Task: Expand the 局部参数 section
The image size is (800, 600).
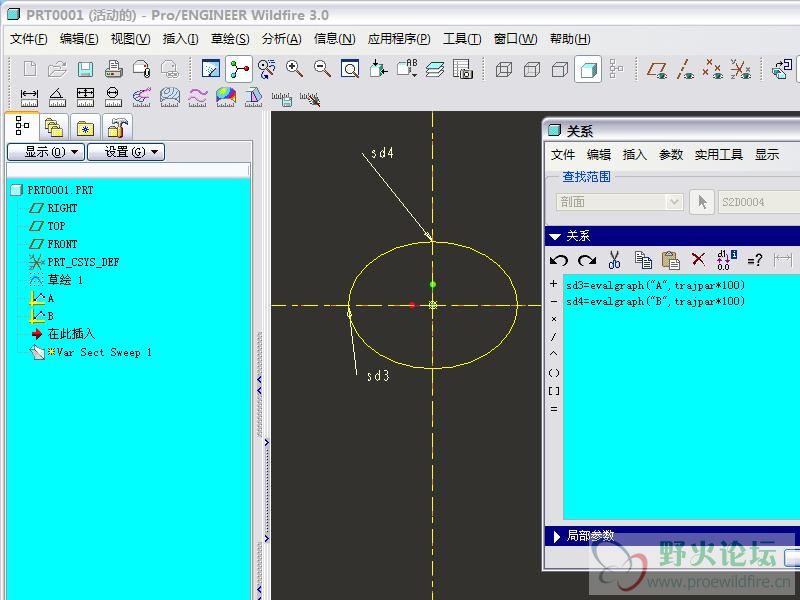Action: (x=557, y=536)
